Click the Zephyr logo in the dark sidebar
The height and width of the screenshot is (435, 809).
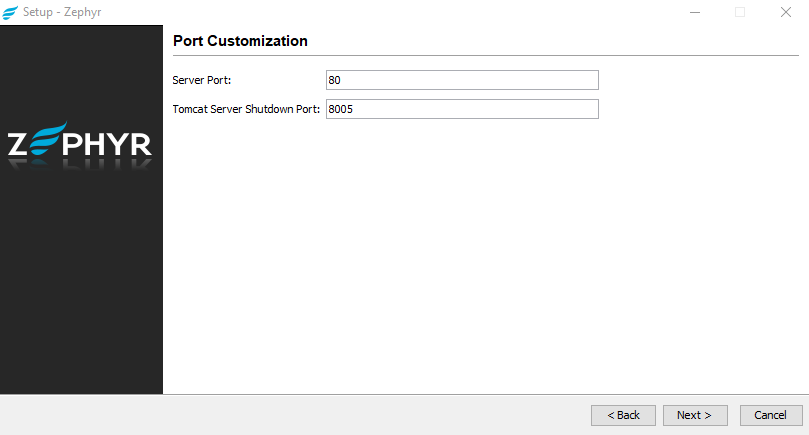(80, 144)
